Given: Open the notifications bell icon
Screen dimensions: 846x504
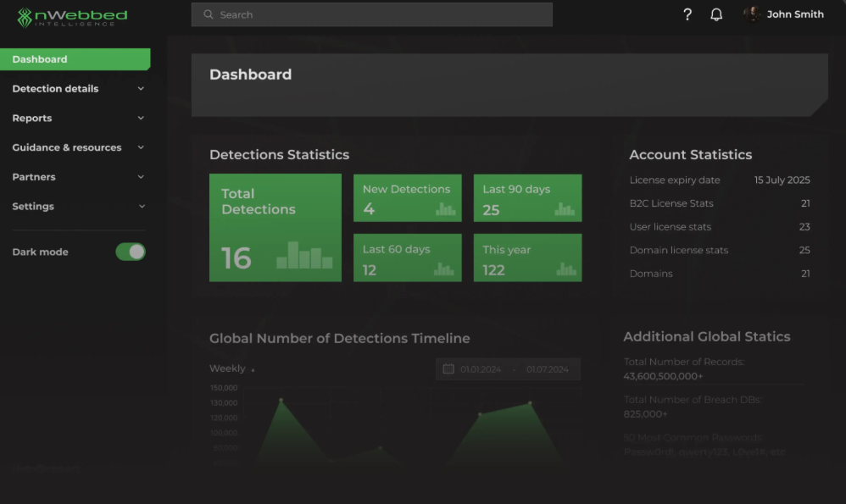Looking at the screenshot, I should 716,14.
